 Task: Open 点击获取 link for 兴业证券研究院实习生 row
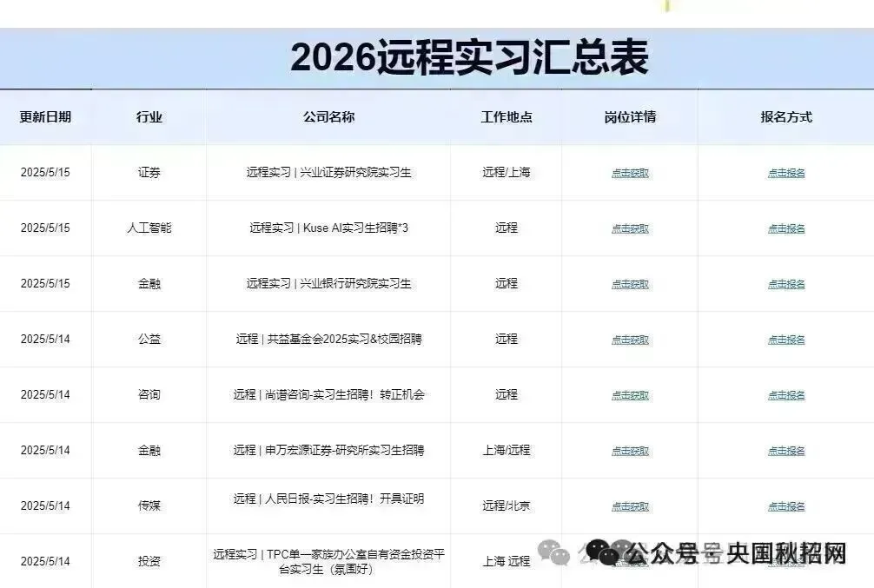point(630,173)
